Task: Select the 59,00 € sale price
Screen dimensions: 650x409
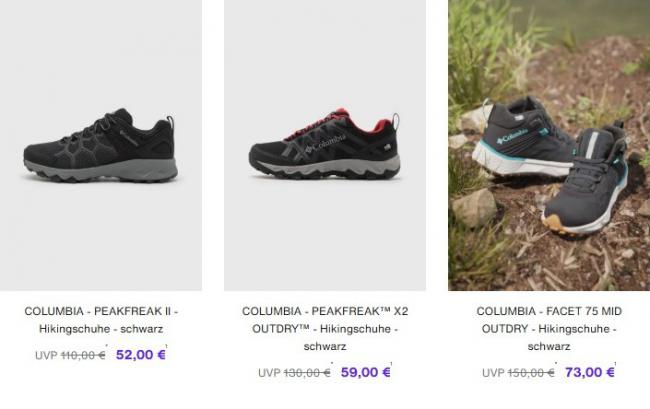Action: pos(365,372)
